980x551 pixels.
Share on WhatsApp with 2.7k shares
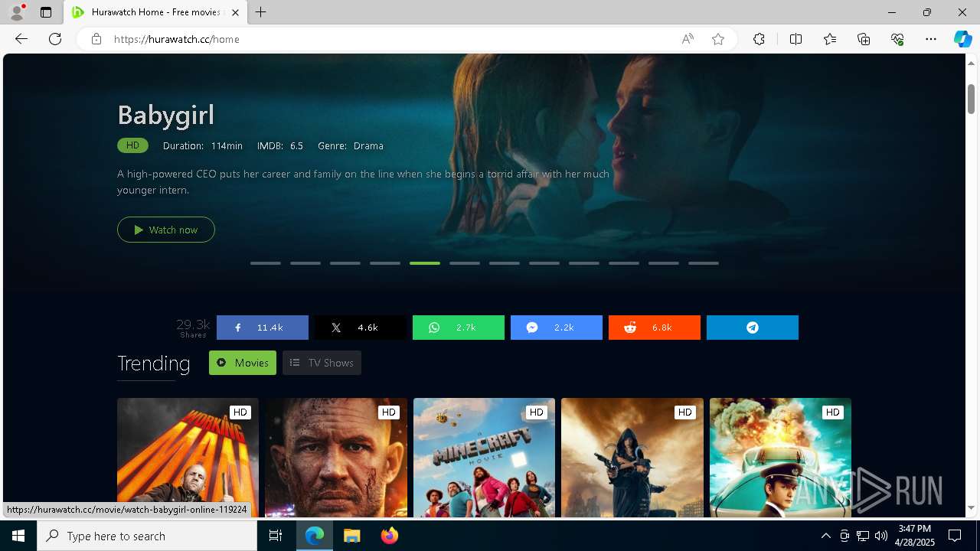coord(459,328)
